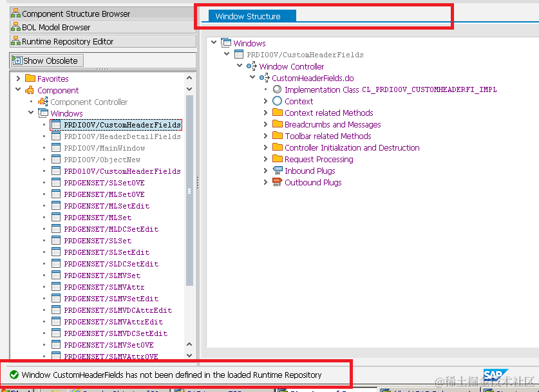Click the Inbound Plugs IN icon
539x392 pixels.
pyautogui.click(x=278, y=171)
